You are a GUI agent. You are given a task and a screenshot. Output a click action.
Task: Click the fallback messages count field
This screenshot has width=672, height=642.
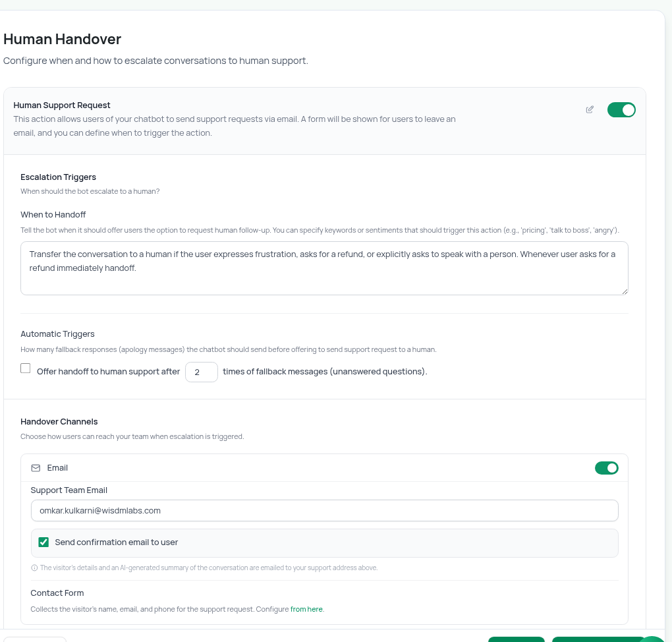[x=202, y=372]
